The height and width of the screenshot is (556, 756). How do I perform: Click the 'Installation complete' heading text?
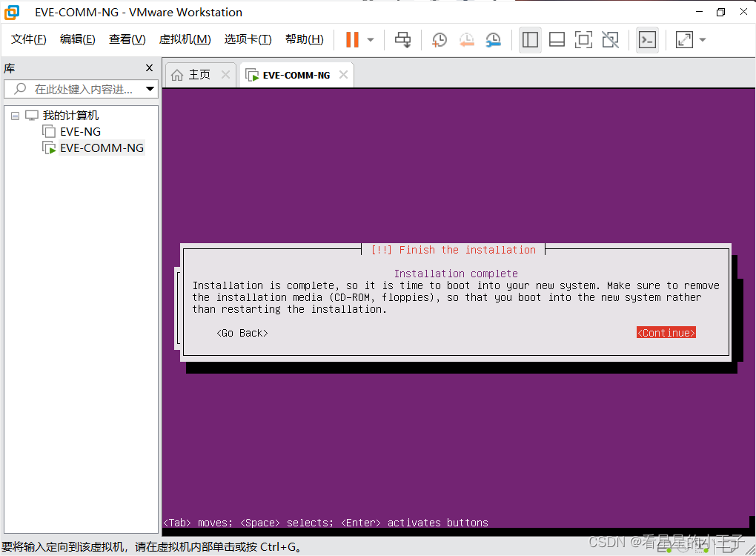click(x=456, y=274)
